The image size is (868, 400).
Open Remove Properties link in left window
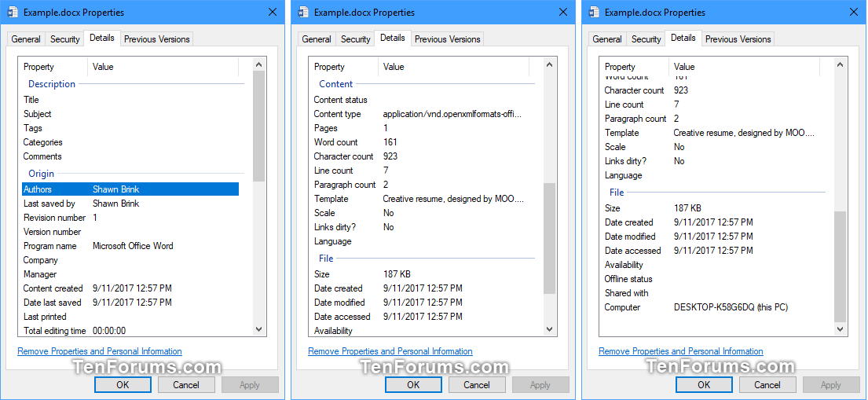tap(100, 351)
